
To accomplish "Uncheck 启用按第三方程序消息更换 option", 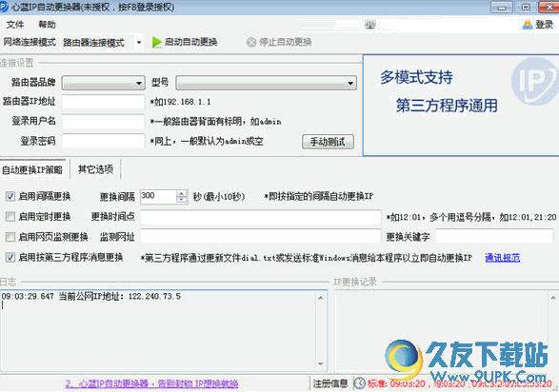I will click(10, 257).
